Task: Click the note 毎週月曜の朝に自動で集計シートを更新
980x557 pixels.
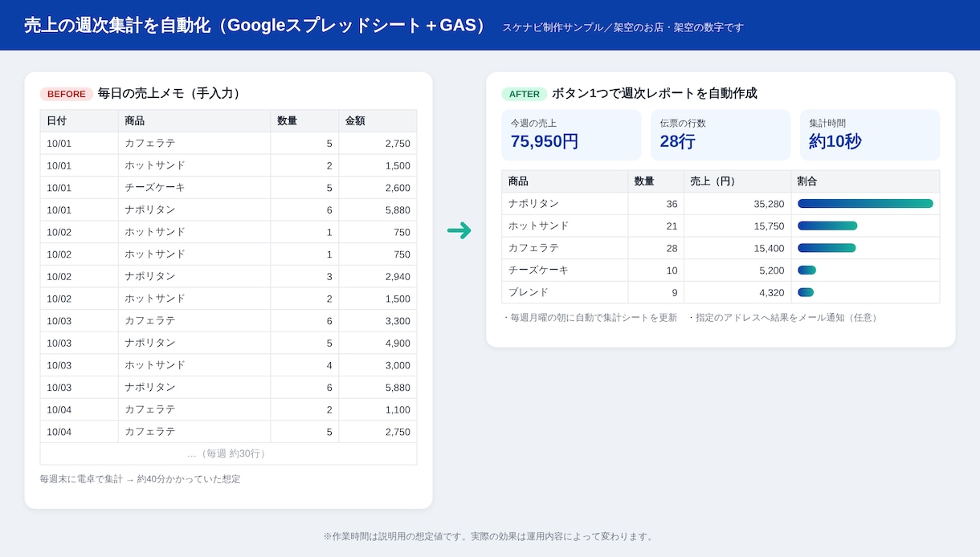Action: click(x=590, y=318)
